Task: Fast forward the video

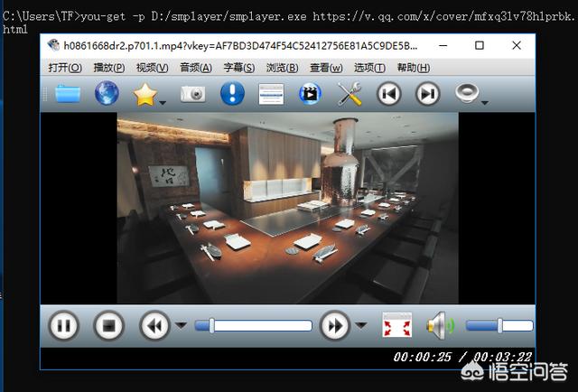Action: (x=335, y=326)
